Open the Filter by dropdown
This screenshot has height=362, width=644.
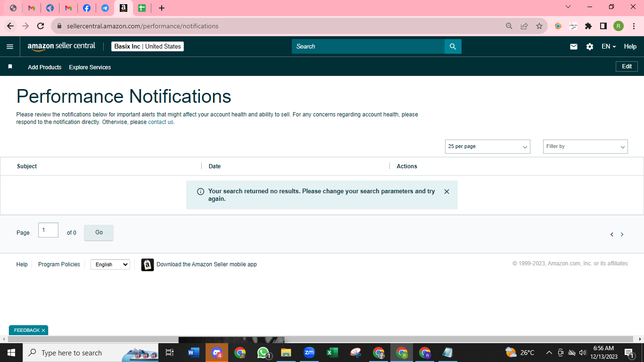tap(586, 147)
